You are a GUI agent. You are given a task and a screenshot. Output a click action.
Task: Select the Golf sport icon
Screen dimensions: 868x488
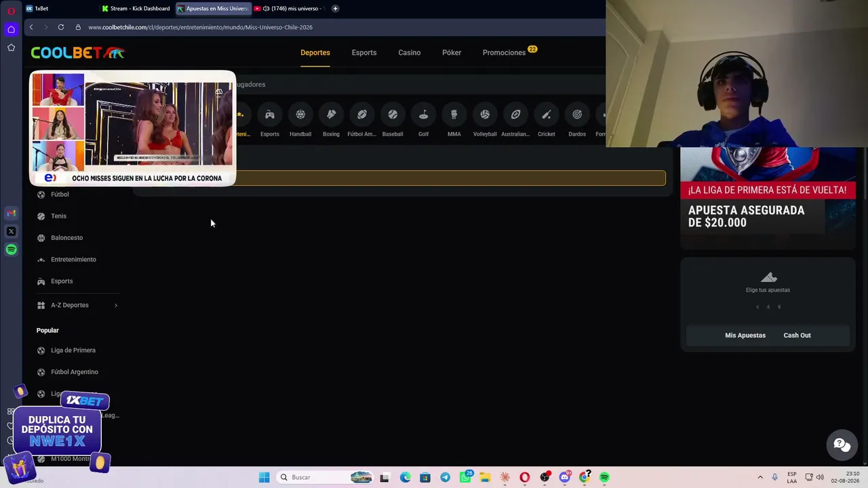click(423, 121)
